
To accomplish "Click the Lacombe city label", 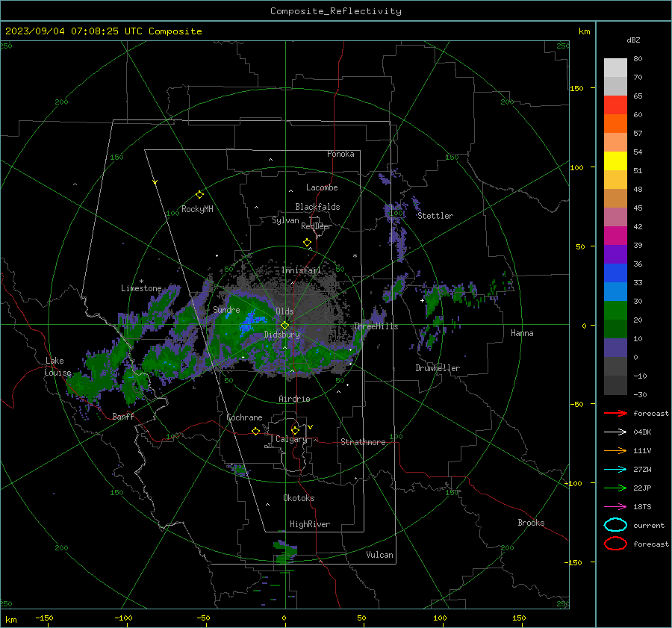I will pos(322,187).
